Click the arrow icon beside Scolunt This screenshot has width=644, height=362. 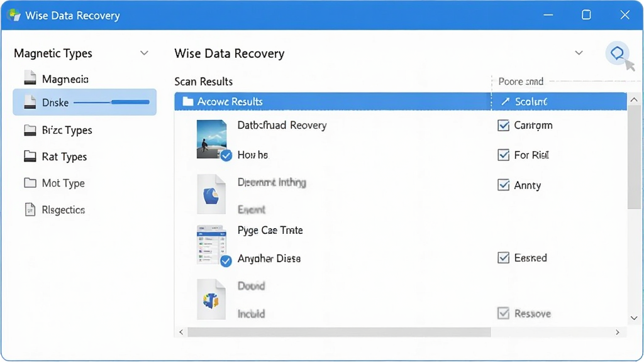pos(505,101)
